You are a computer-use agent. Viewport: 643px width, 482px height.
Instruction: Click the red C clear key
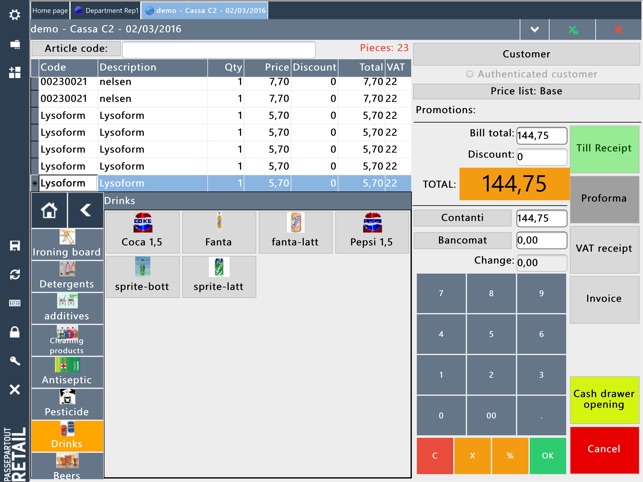(x=435, y=456)
